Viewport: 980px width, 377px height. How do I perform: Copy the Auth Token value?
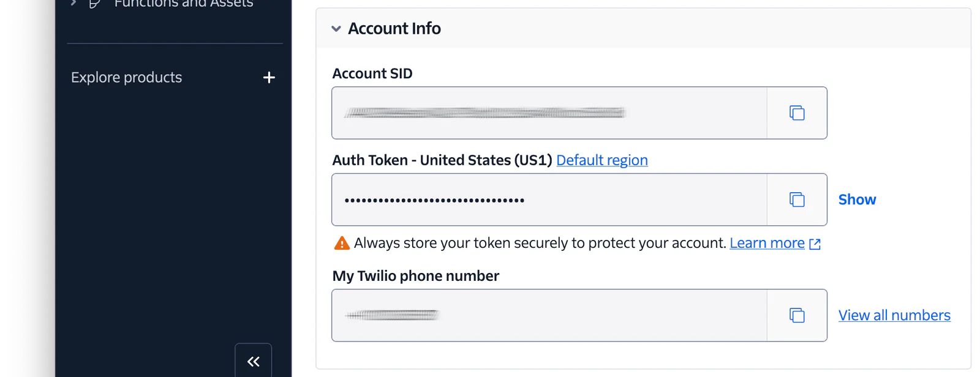[796, 199]
